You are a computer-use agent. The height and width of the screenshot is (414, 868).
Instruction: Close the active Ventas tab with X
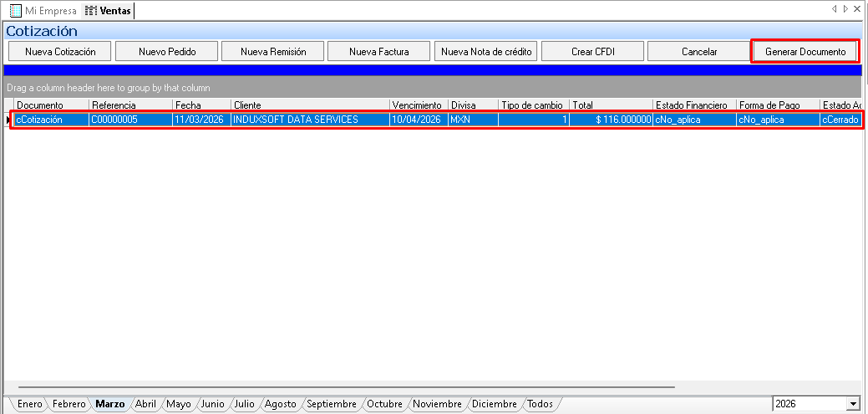tap(858, 9)
